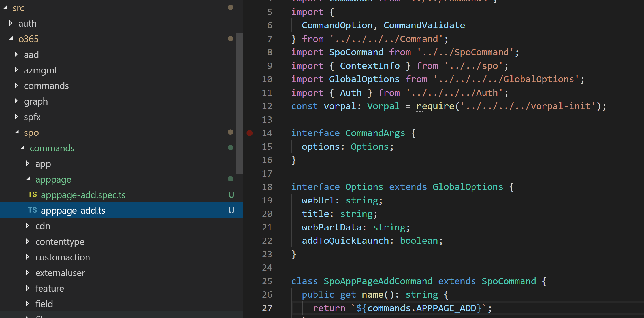Image resolution: width=644 pixels, height=318 pixels.
Task: Click the green change dot next to spo folder
Action: point(230,132)
